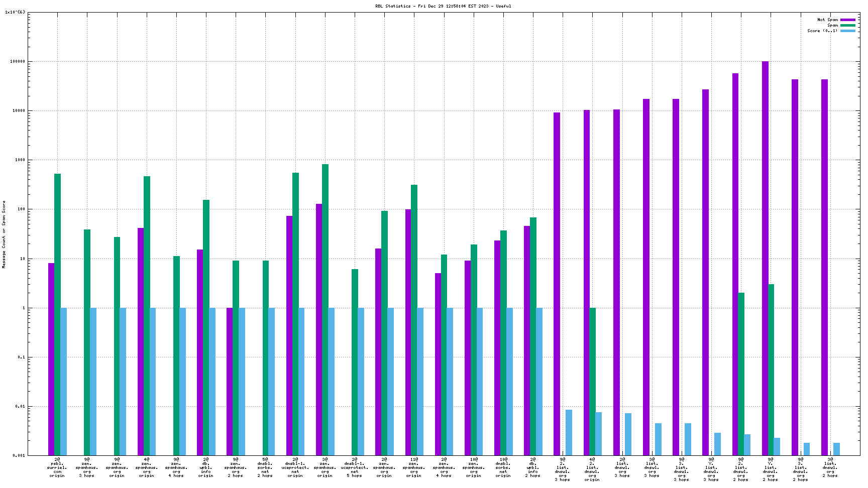868x488 pixels.
Task: Click the 100000 tick label on the y-axis
Action: tap(18, 62)
